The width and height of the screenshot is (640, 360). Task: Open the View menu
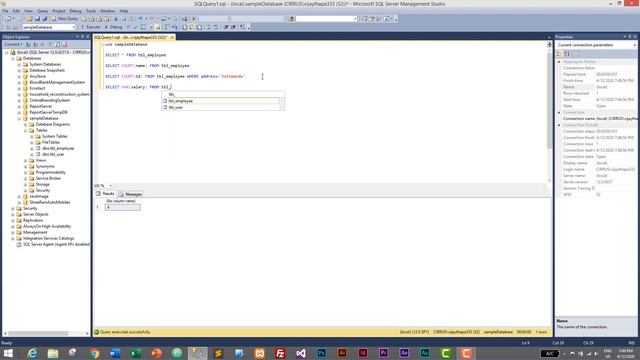coord(29,11)
